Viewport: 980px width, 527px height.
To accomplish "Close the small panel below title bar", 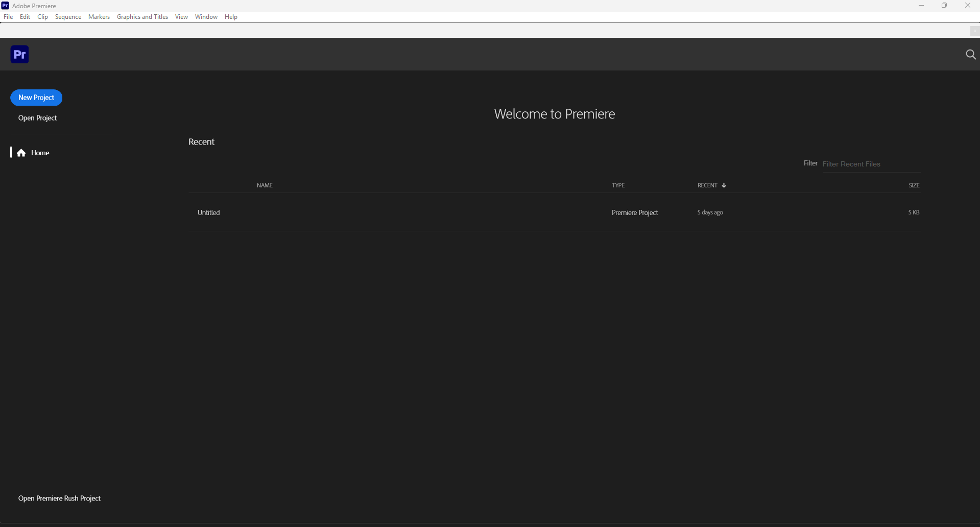I will [x=974, y=31].
